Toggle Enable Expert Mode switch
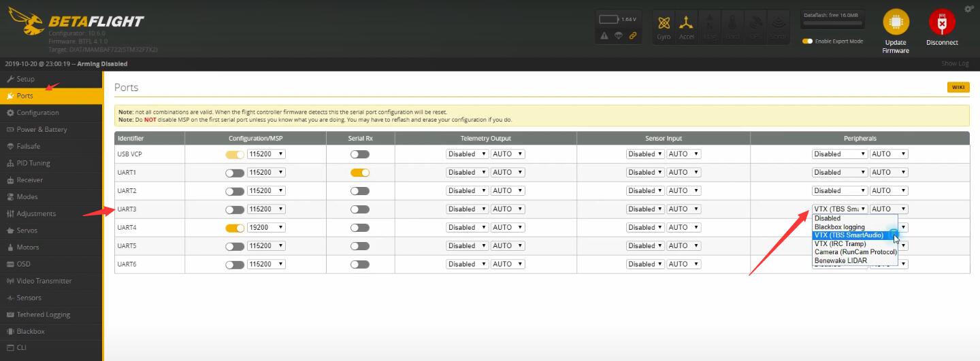This screenshot has width=980, height=361. coord(807,41)
